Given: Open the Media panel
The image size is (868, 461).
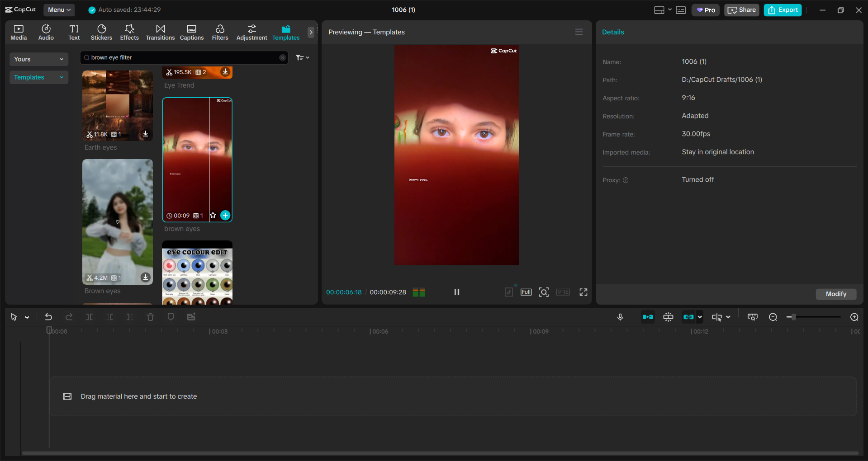Looking at the screenshot, I should [18, 32].
